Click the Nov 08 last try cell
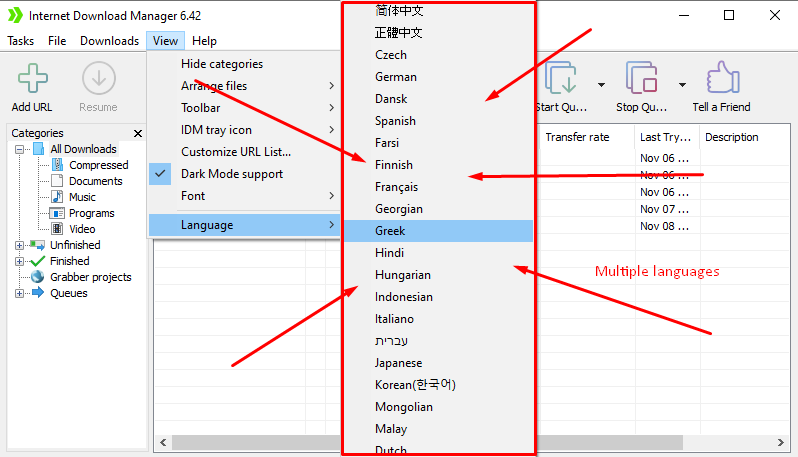 point(664,226)
